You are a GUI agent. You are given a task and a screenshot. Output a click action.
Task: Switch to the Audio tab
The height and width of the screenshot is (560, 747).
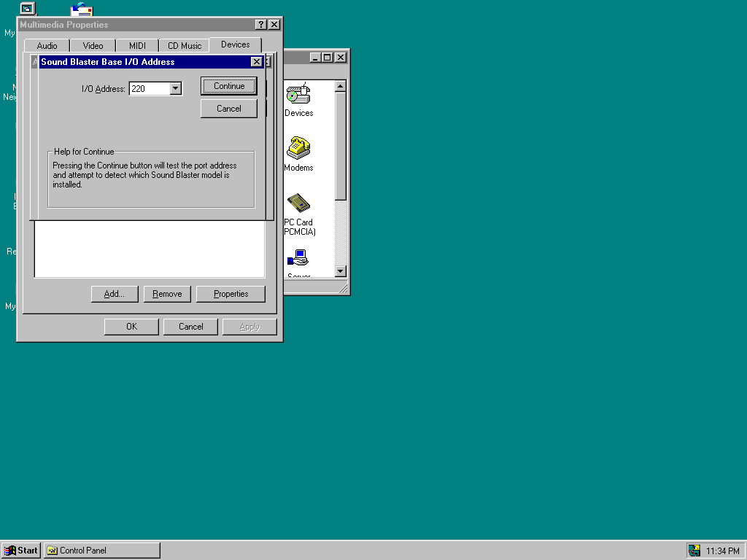47,46
